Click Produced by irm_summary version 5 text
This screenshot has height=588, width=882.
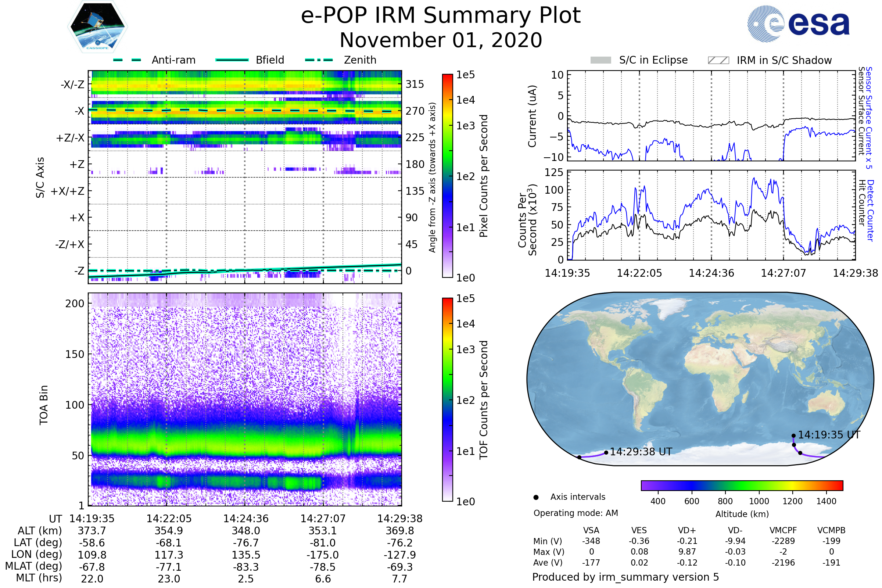click(625, 577)
